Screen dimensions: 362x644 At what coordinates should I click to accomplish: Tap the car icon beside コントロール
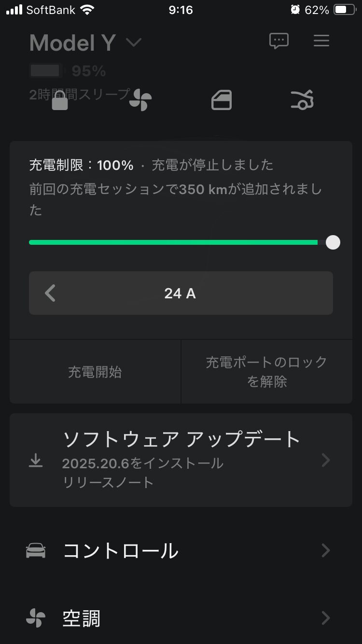click(x=36, y=550)
